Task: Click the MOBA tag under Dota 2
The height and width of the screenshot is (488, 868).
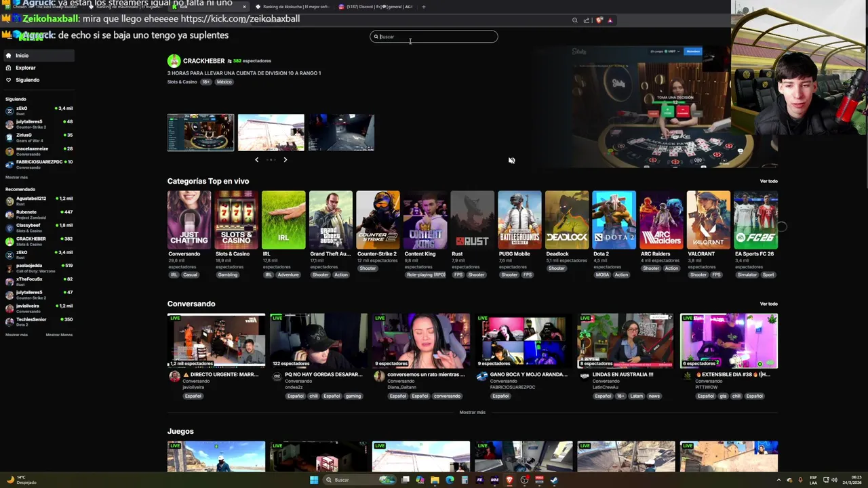Action: coord(602,275)
